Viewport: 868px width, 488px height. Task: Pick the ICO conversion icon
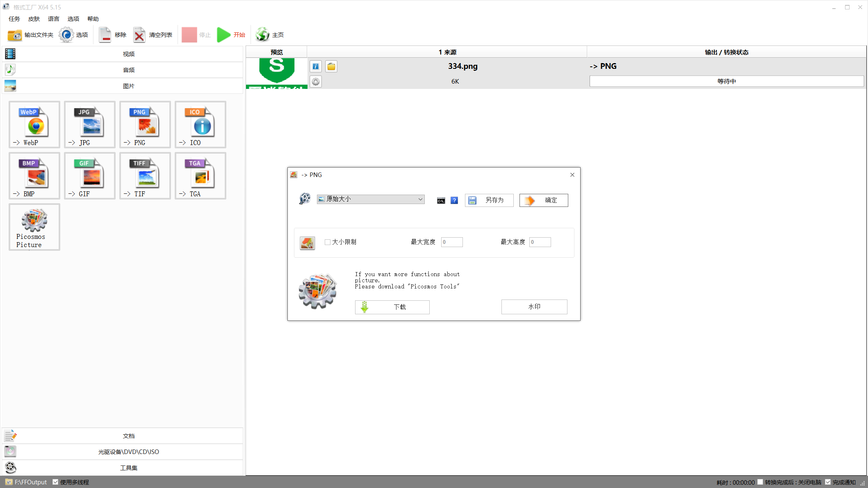click(200, 125)
